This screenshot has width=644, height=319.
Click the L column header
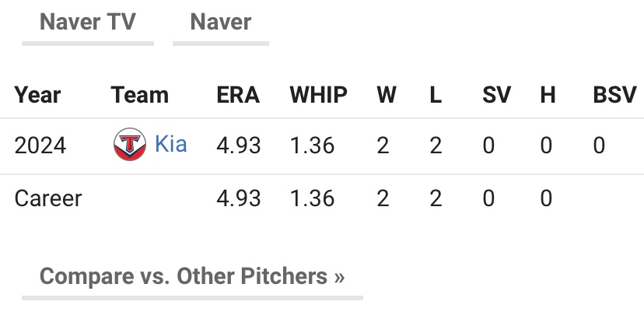(x=436, y=95)
